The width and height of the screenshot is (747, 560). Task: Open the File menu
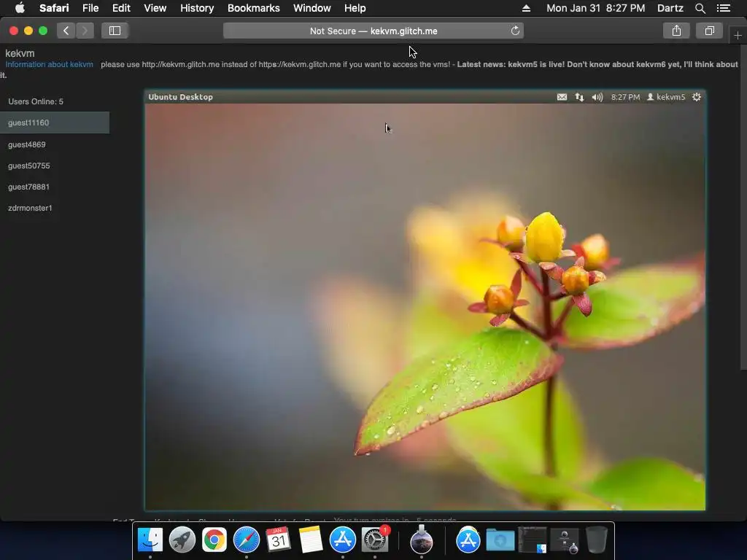coord(90,8)
